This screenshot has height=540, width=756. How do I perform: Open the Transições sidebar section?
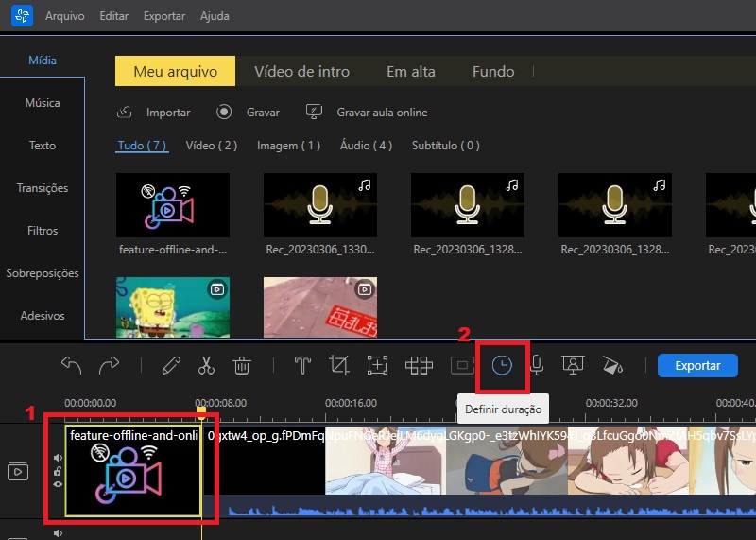(43, 187)
